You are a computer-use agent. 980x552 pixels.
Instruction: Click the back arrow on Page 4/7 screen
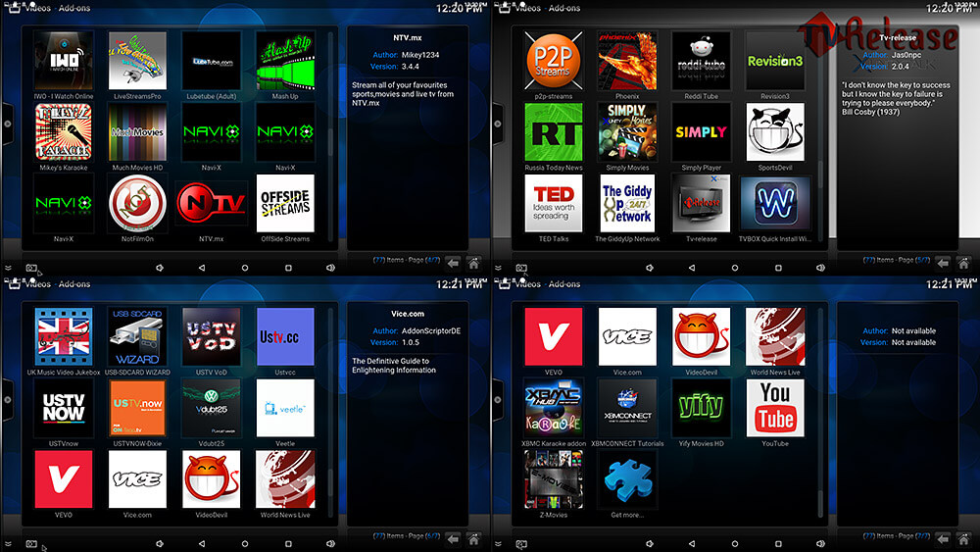click(453, 263)
